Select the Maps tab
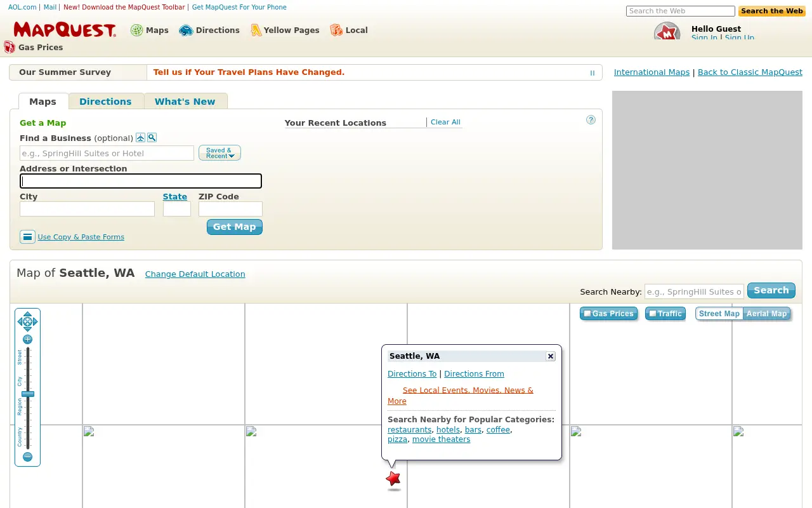This screenshot has height=508, width=812. click(x=43, y=102)
